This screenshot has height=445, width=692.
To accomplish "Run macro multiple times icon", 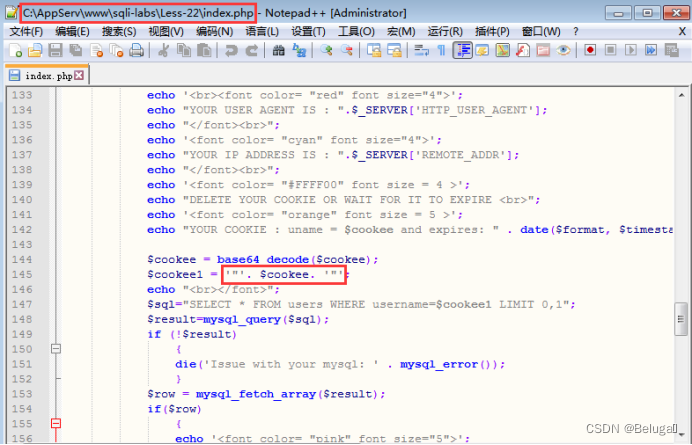I will pyautogui.click(x=652, y=50).
